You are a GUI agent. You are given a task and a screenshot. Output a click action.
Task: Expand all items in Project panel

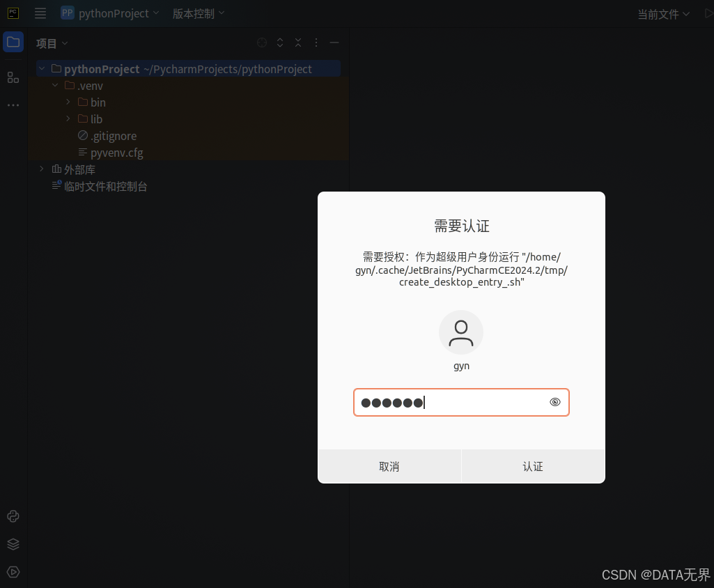click(280, 42)
